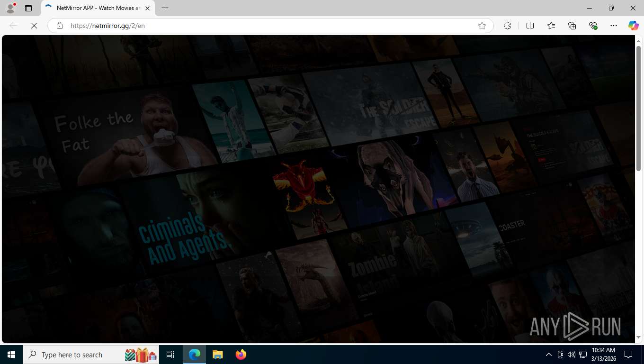Toggle split screen view
Image resolution: width=644 pixels, height=364 pixels.
[x=530, y=26]
